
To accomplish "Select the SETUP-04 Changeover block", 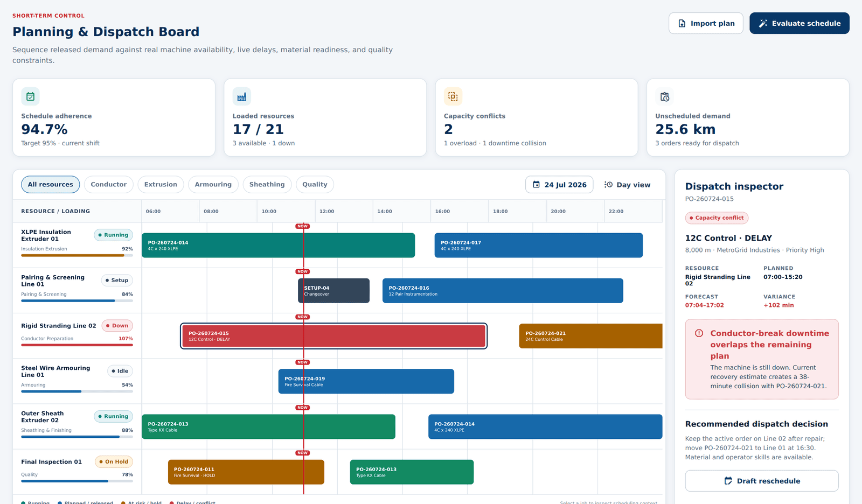I will 333,291.
